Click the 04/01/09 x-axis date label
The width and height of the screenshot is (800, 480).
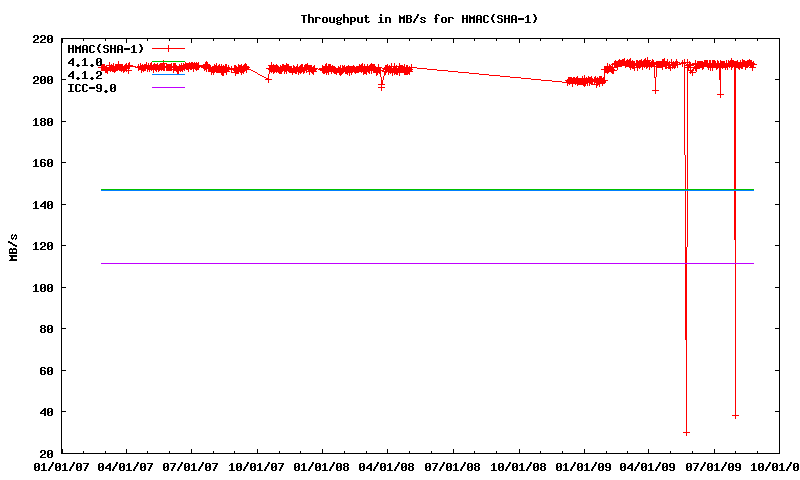click(649, 466)
